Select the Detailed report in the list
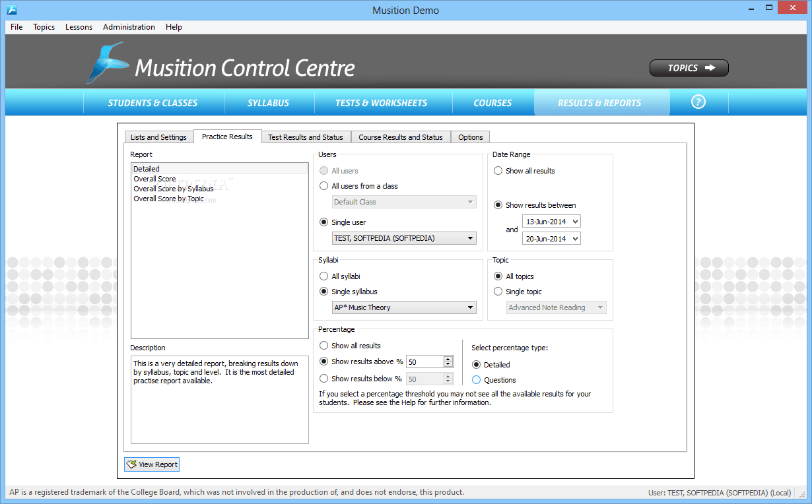Screen dimensions: 812x504 tap(220, 169)
